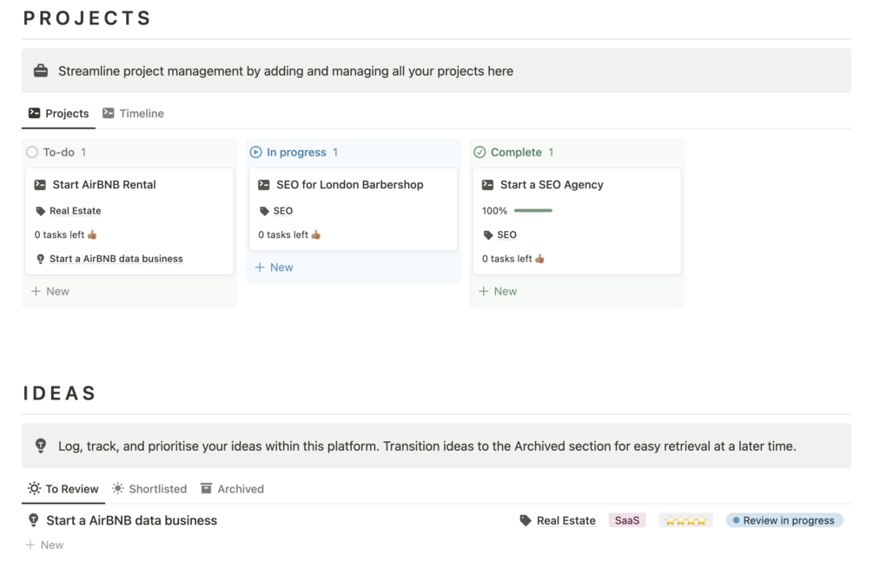Viewport: 873px width, 588px height.
Task: Open the Shortlisted ideas tab
Action: (x=149, y=489)
